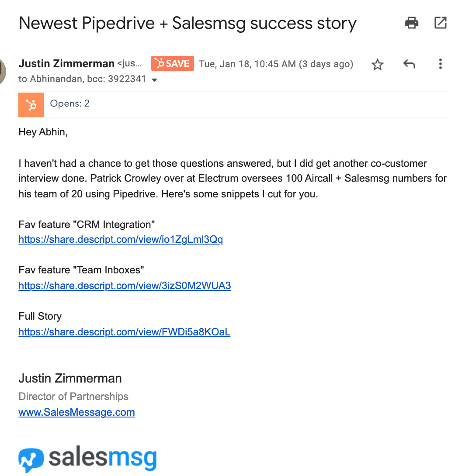Screen dimensions: 458x476
Task: Star this email from Justin Zimmerman
Action: (378, 64)
